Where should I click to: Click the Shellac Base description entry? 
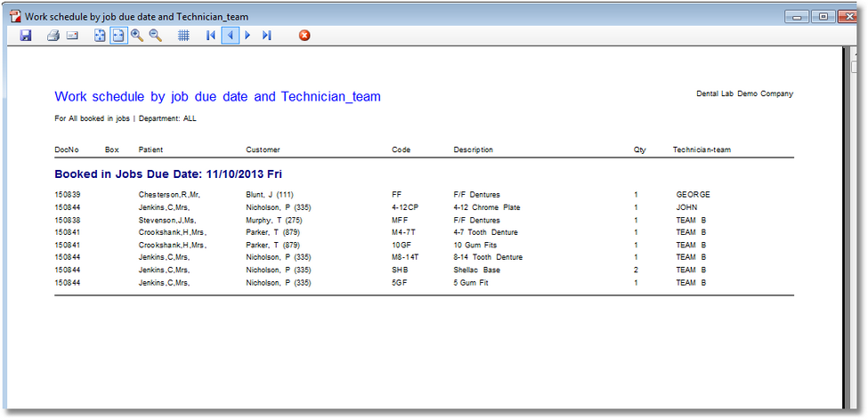click(x=476, y=270)
